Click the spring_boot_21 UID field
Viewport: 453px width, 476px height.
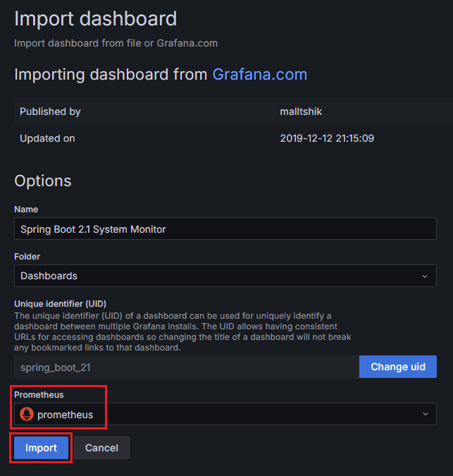pyautogui.click(x=187, y=367)
